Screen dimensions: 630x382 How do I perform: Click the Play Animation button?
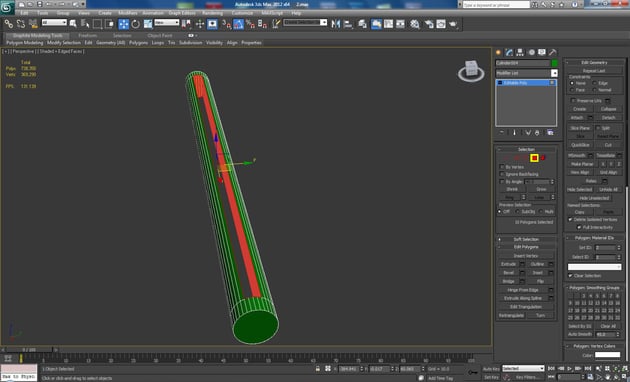[569, 368]
